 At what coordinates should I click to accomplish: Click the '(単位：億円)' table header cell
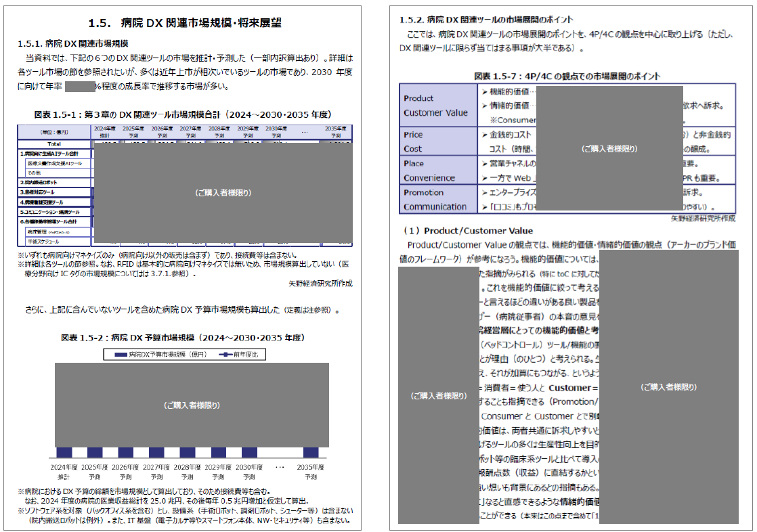(53, 132)
